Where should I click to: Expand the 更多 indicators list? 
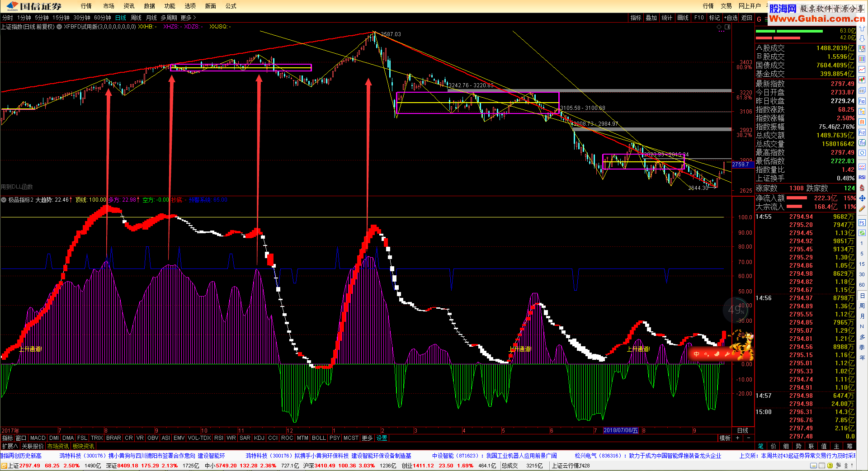point(367,438)
